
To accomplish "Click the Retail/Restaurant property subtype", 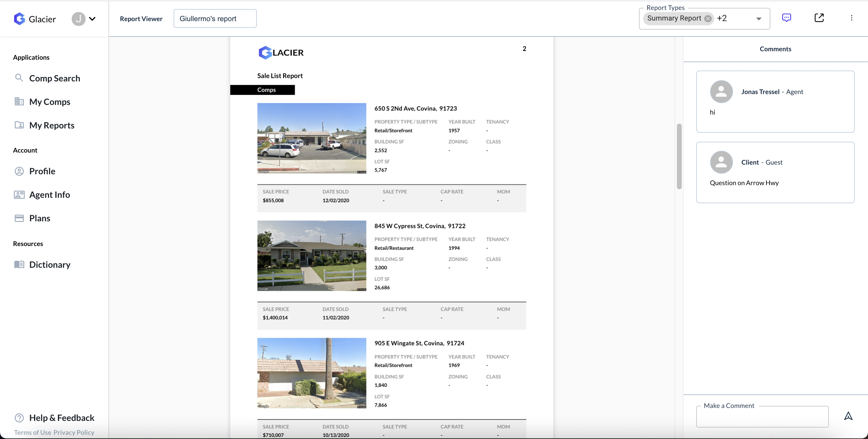I will tap(394, 248).
